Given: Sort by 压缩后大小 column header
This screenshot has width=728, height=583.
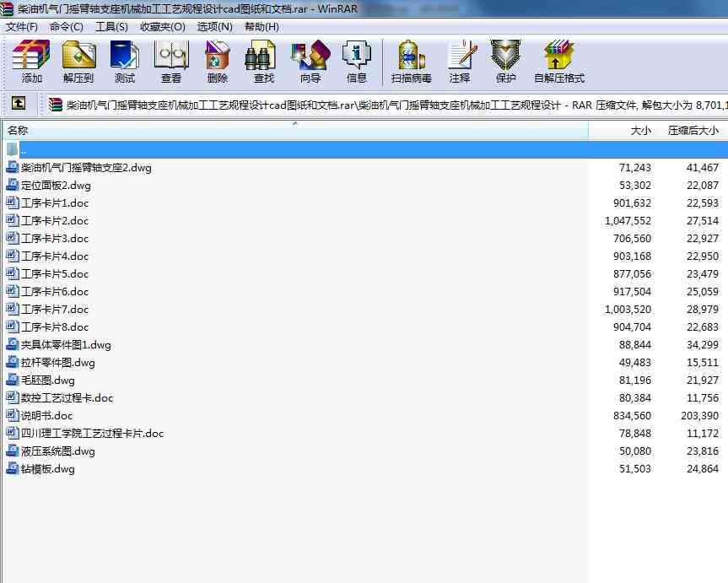Looking at the screenshot, I should point(693,130).
